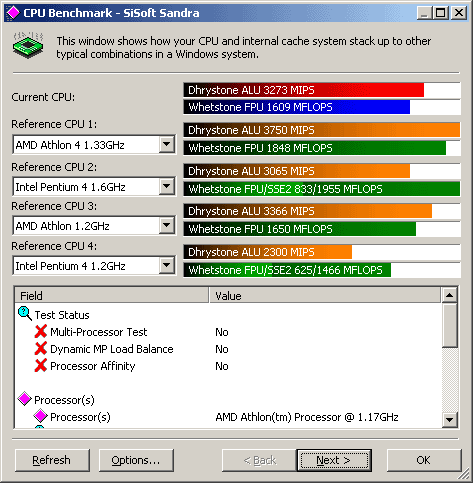This screenshot has width=473, height=483.
Task: Click the Refresh button
Action: point(52,460)
